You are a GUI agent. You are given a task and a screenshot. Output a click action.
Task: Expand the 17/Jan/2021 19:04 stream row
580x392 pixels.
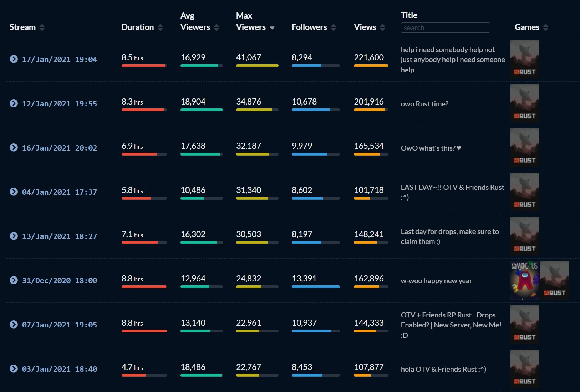coord(14,59)
